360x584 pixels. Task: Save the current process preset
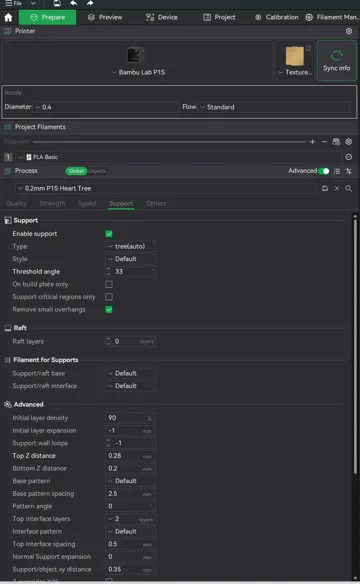pos(325,188)
